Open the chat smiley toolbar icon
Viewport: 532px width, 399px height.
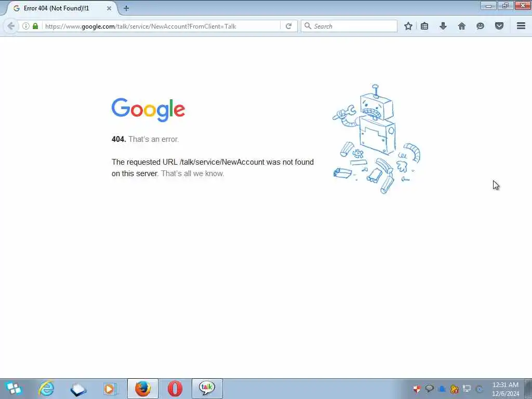[480, 26]
